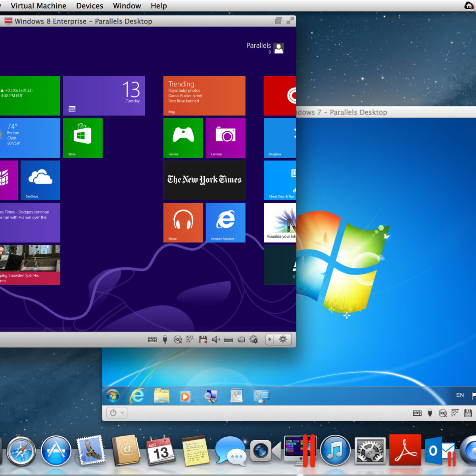Click the Parallels user account picture
Viewport: 476px width, 476px height.
click(x=279, y=48)
